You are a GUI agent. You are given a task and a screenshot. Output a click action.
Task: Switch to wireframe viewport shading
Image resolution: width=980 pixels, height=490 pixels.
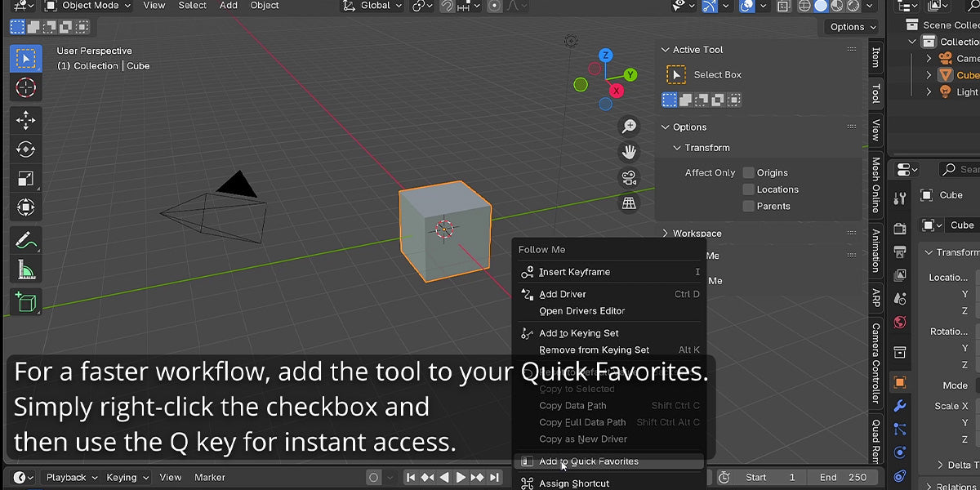(805, 6)
